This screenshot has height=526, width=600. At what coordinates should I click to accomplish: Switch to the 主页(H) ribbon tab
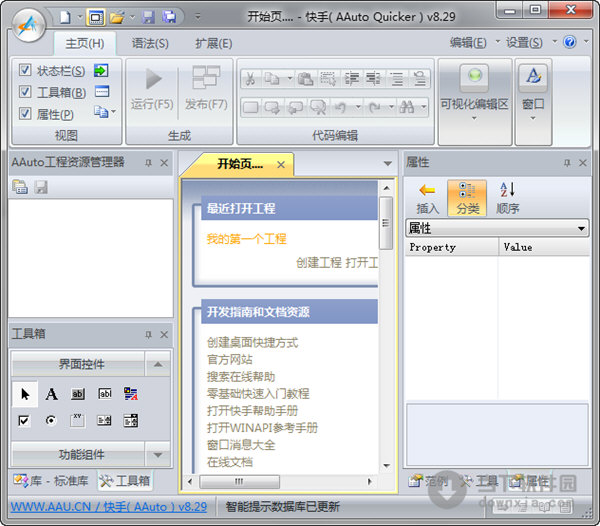pyautogui.click(x=85, y=43)
